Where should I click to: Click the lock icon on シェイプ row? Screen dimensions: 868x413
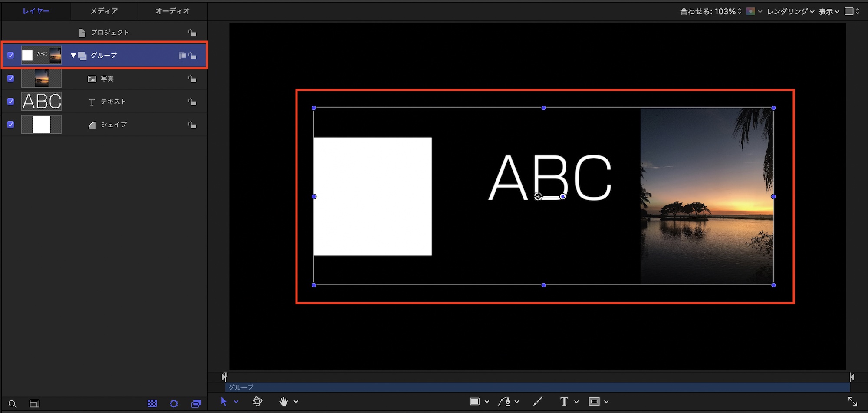(192, 125)
